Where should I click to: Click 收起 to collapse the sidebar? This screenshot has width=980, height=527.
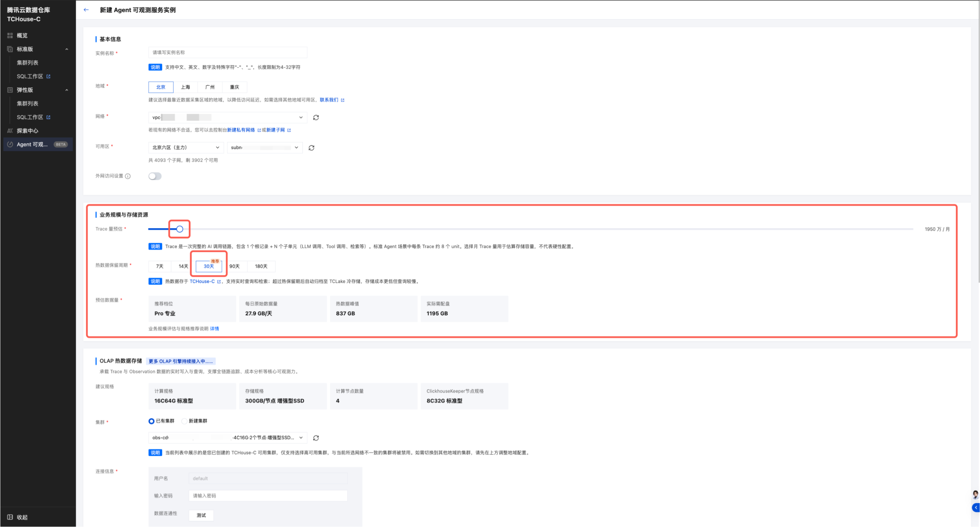[22, 517]
